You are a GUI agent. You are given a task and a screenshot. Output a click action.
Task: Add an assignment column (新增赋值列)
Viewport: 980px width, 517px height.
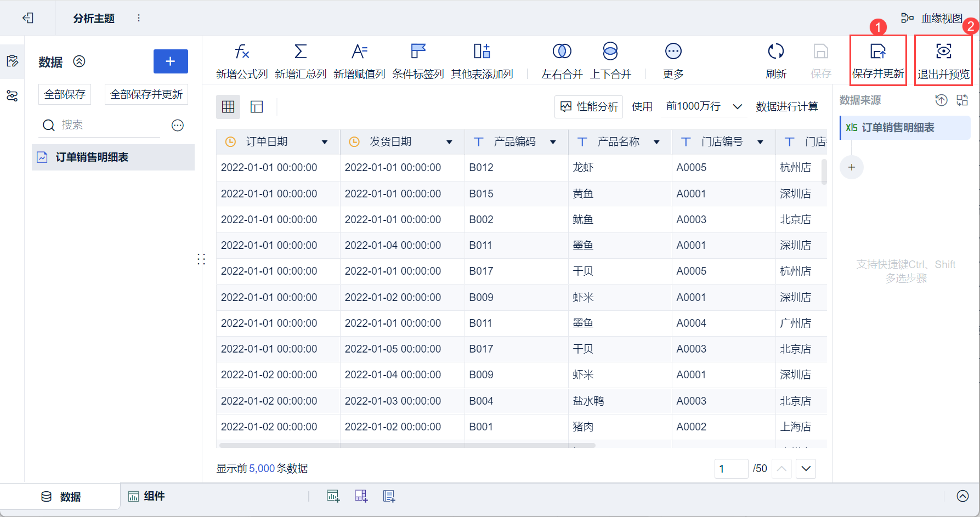click(x=359, y=61)
